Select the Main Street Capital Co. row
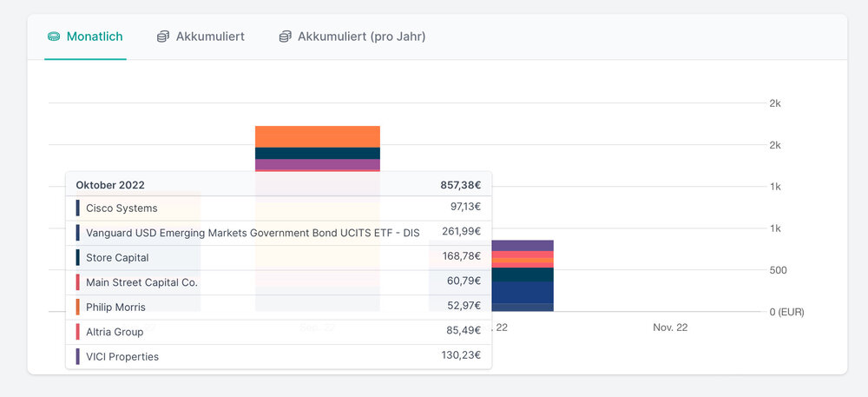The image size is (868, 397). 141,282
